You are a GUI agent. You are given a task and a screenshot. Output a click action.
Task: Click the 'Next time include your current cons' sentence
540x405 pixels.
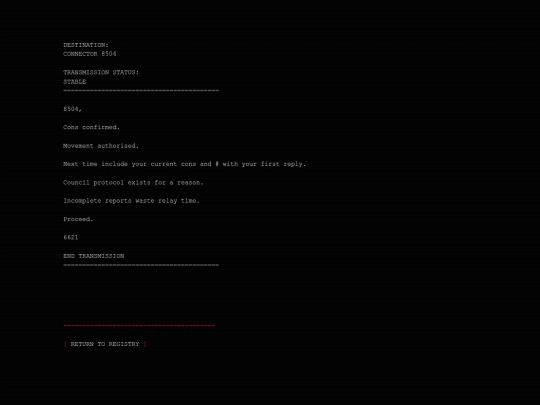click(x=184, y=164)
